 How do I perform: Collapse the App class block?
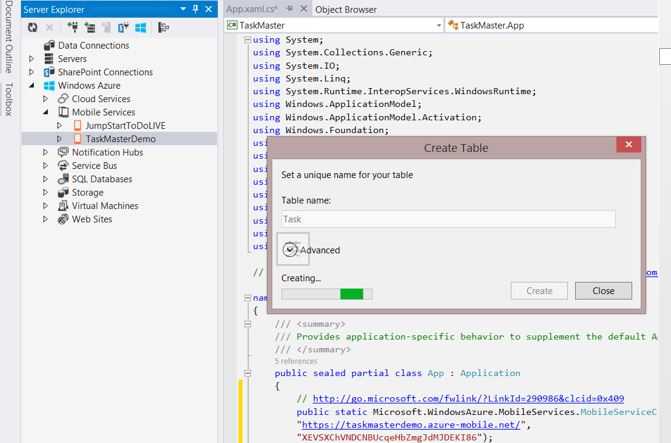coord(247,373)
